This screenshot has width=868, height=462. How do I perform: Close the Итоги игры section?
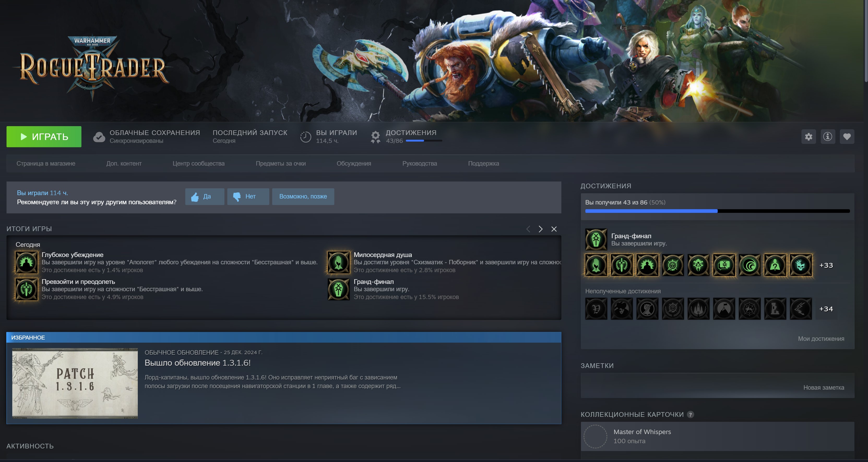point(554,229)
